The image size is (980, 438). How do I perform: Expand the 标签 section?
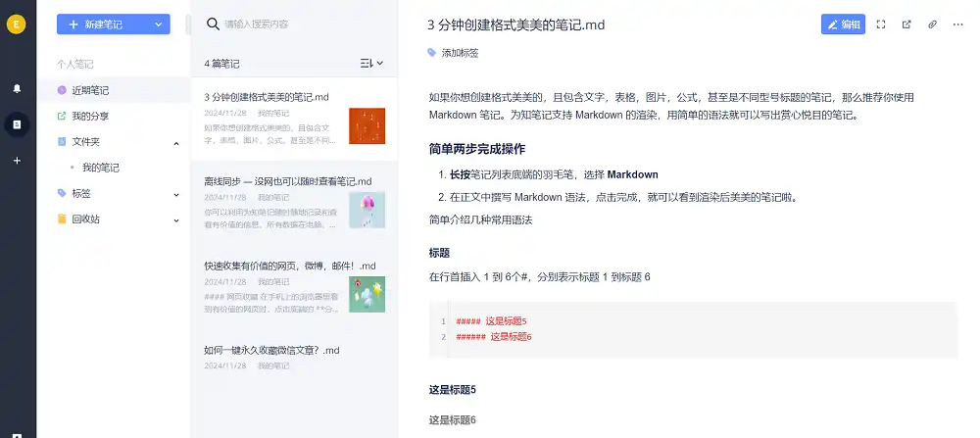point(176,194)
